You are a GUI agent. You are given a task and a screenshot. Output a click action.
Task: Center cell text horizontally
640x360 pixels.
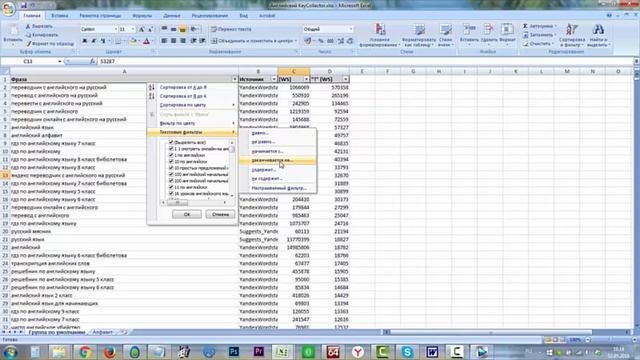click(x=173, y=41)
